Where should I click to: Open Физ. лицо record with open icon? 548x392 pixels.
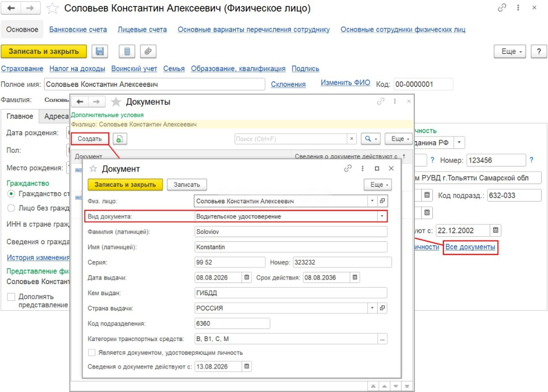pyautogui.click(x=383, y=201)
